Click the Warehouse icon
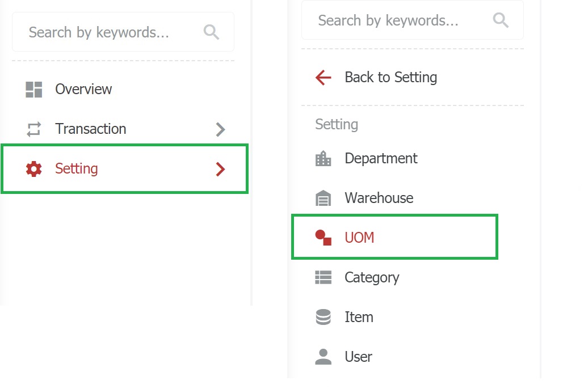 coord(323,198)
